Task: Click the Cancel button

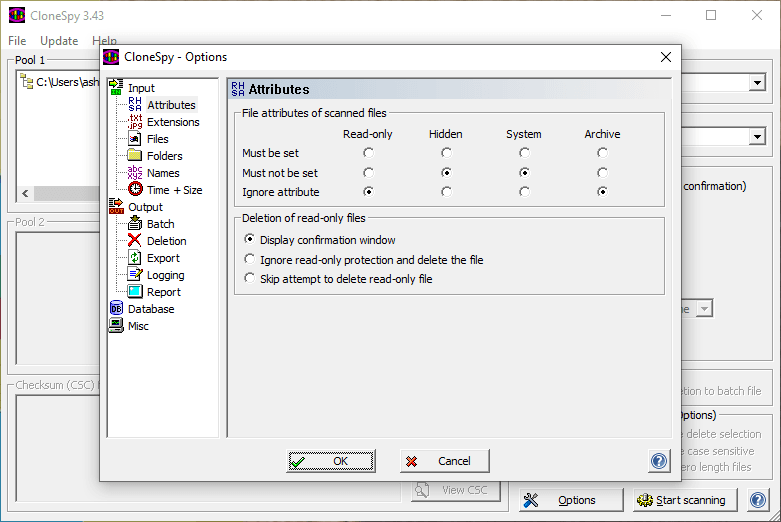Action: pos(444,461)
